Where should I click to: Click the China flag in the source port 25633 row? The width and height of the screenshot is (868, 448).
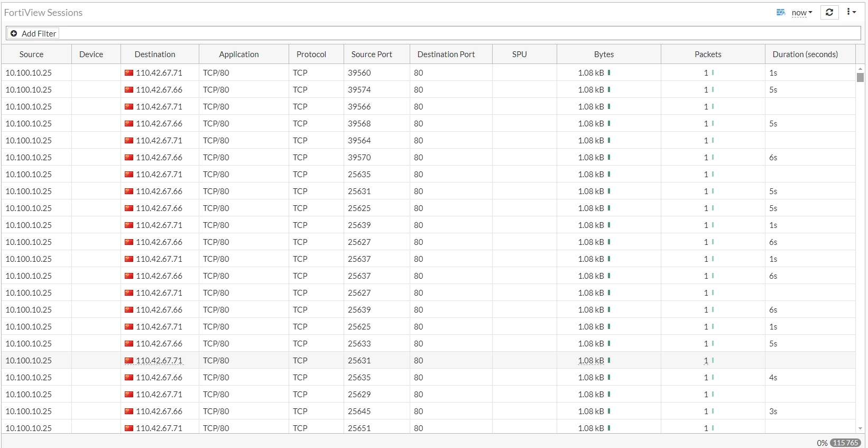(129, 344)
